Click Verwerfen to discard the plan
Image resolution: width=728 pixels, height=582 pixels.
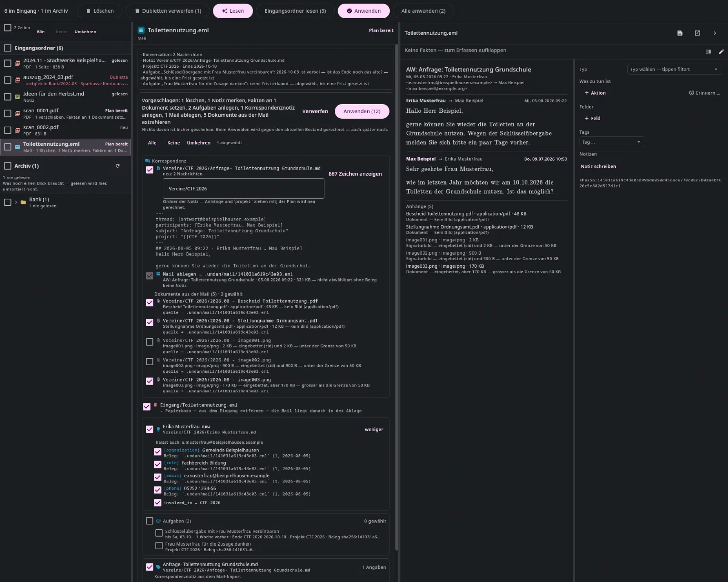click(315, 111)
